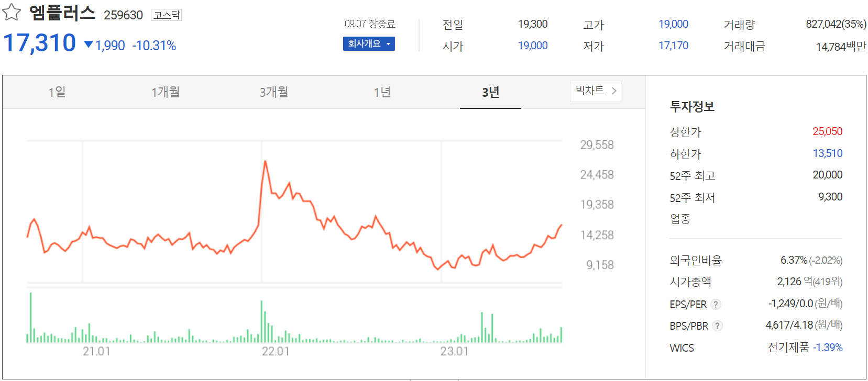The width and height of the screenshot is (868, 381).
Task: Click the BPS/PBR help question mark icon
Action: [717, 326]
